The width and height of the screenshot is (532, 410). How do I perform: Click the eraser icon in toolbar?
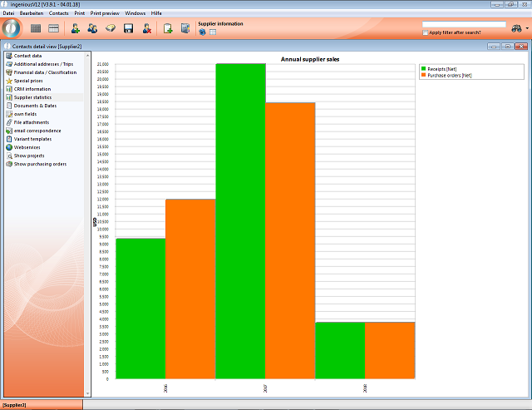pyautogui.click(x=111, y=28)
